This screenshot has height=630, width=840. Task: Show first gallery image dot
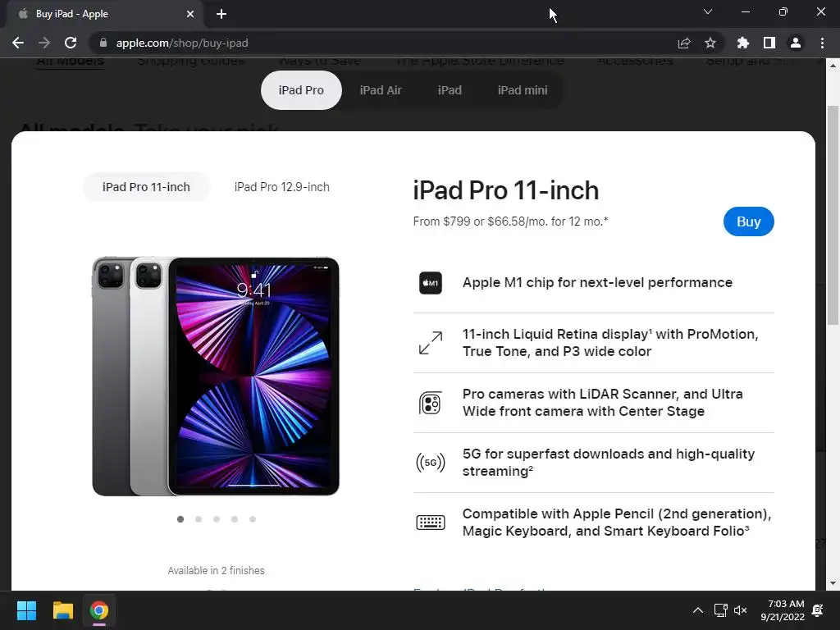180,519
